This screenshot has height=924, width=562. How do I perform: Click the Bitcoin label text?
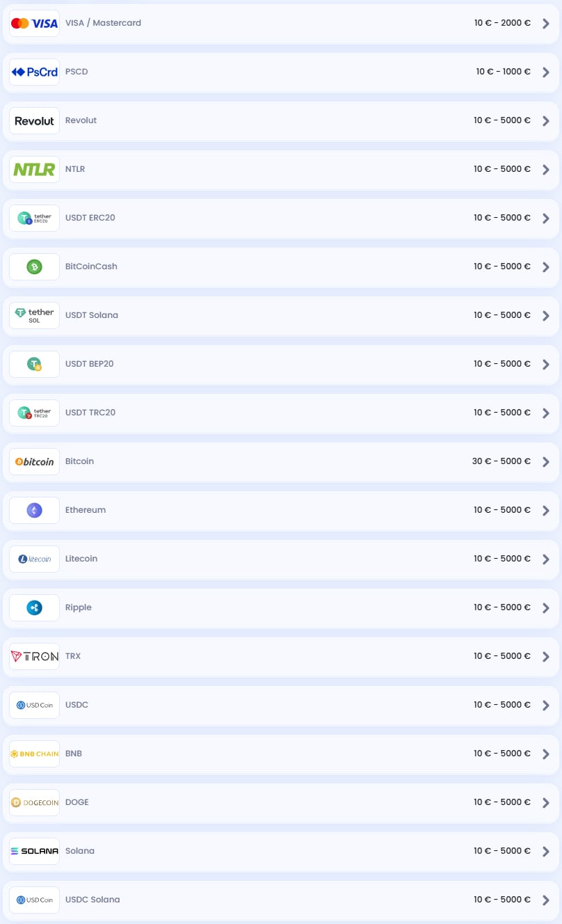pyautogui.click(x=79, y=461)
